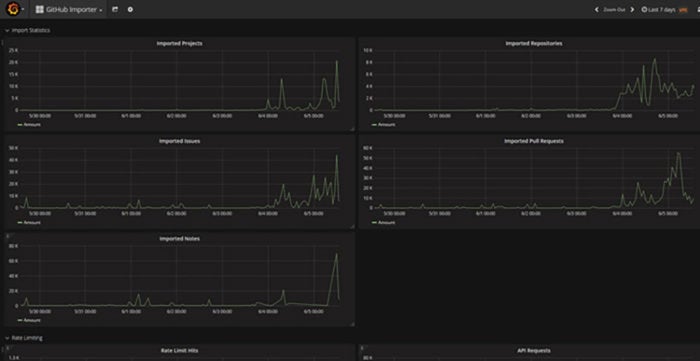
Task: Collapse the Rate Limiting row
Action: 24,338
